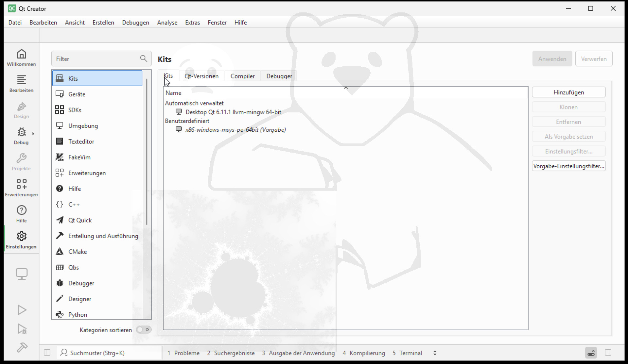Open the Datei menu
The image size is (628, 364).
pos(15,22)
